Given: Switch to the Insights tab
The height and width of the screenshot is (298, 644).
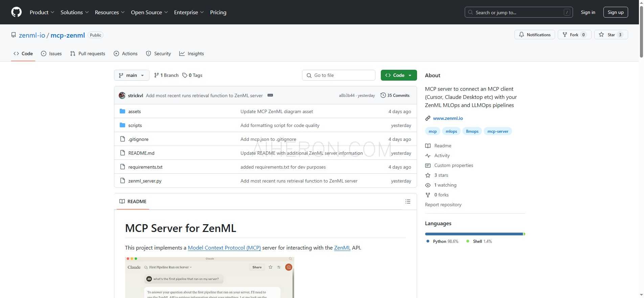Looking at the screenshot, I should 191,54.
